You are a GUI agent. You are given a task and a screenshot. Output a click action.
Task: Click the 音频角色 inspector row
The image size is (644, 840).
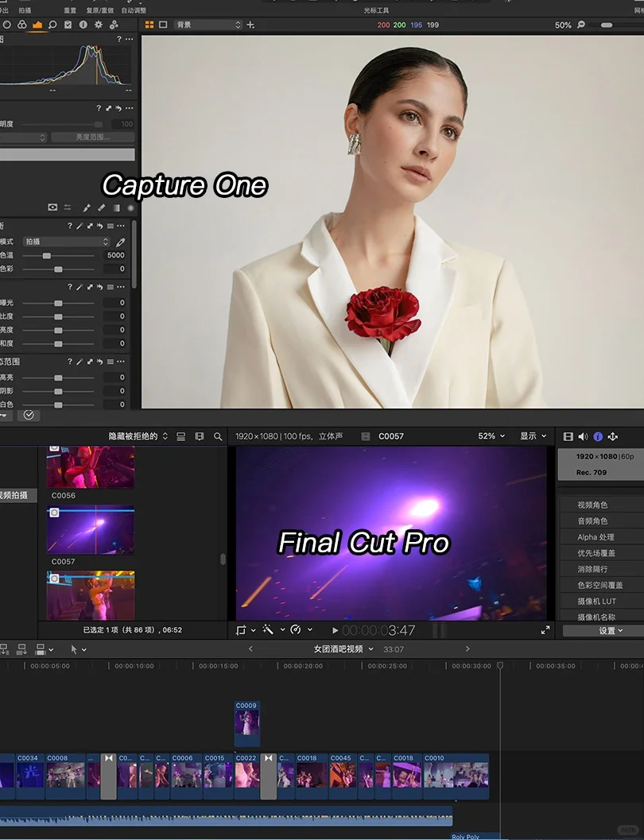pos(602,521)
